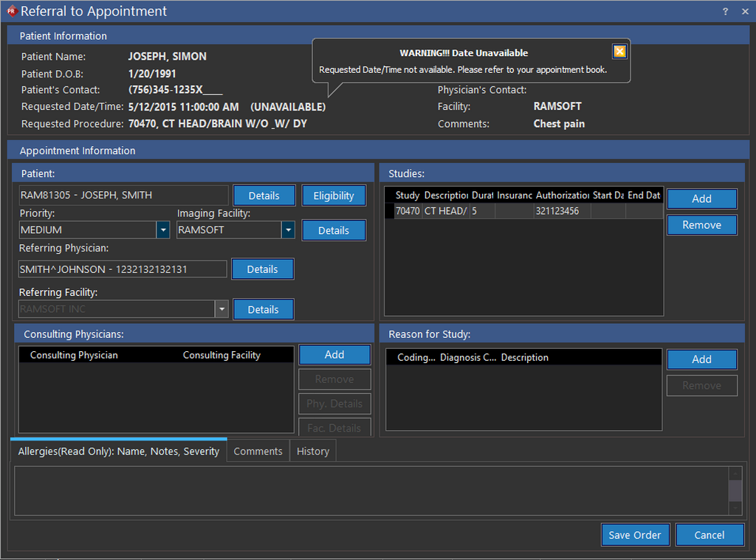Click the Save Order button

tap(635, 535)
